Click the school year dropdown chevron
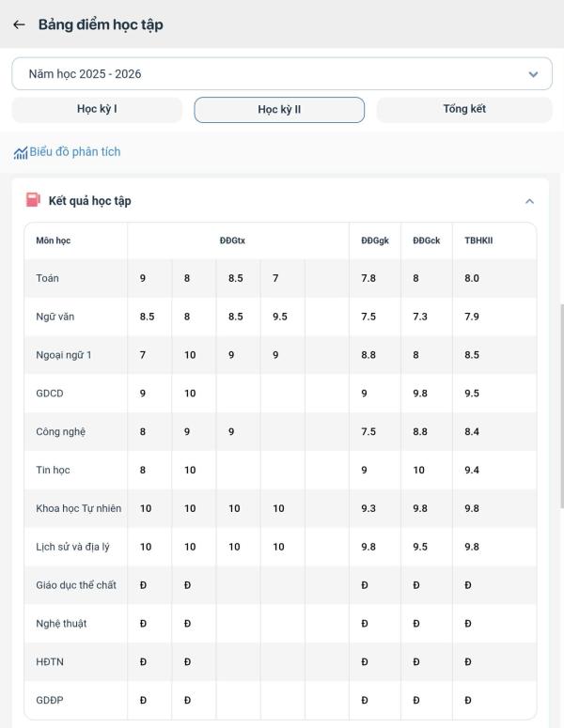 coord(533,74)
